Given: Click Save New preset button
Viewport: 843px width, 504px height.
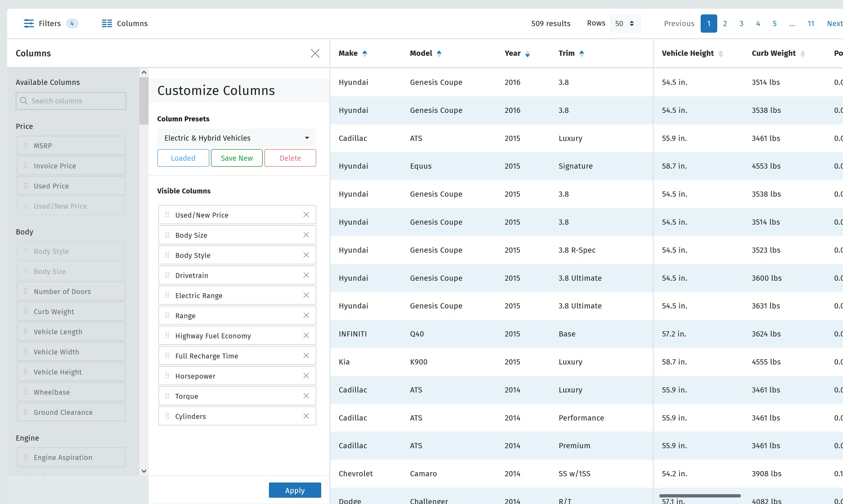Looking at the screenshot, I should coord(237,158).
